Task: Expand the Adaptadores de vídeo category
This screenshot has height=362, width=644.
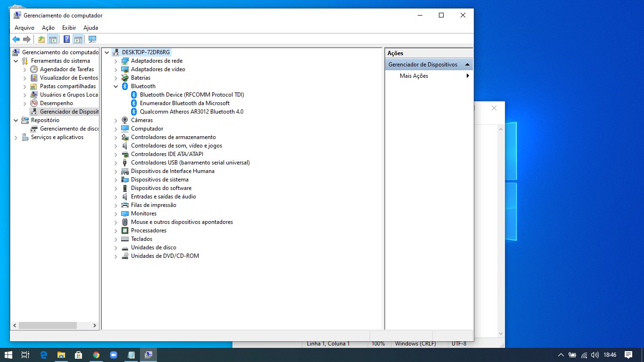Action: pyautogui.click(x=116, y=69)
